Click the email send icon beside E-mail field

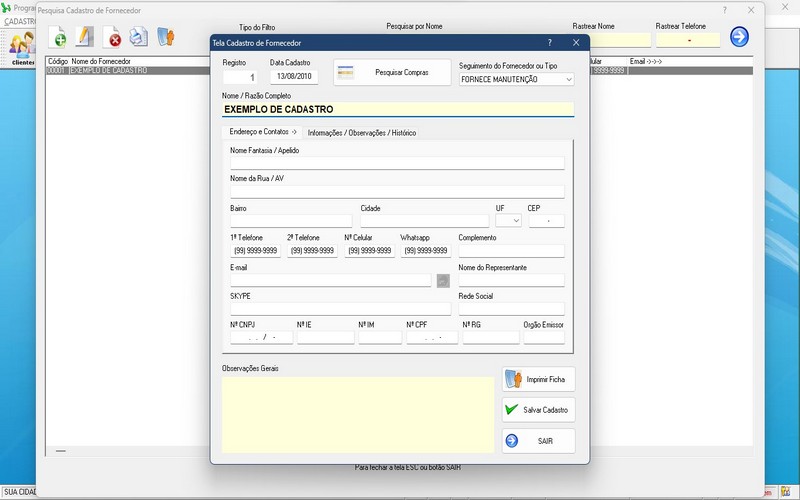point(443,281)
